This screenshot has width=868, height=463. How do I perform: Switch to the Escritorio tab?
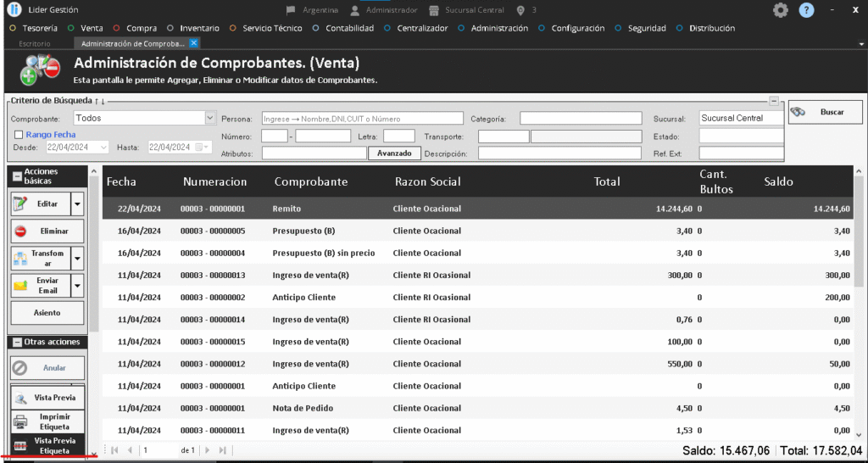[x=35, y=43]
